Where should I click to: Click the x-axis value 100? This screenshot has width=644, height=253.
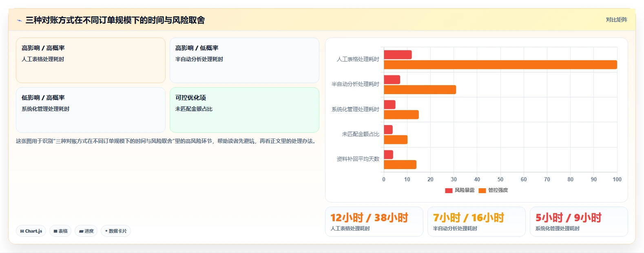pyautogui.click(x=617, y=179)
